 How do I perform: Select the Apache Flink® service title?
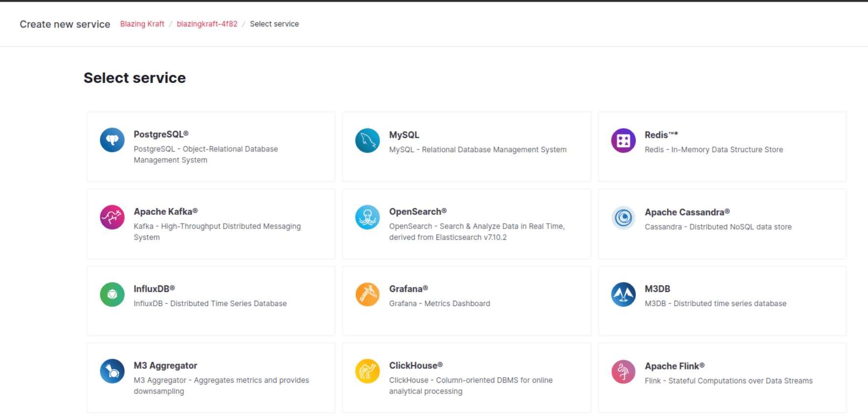pyautogui.click(x=675, y=366)
